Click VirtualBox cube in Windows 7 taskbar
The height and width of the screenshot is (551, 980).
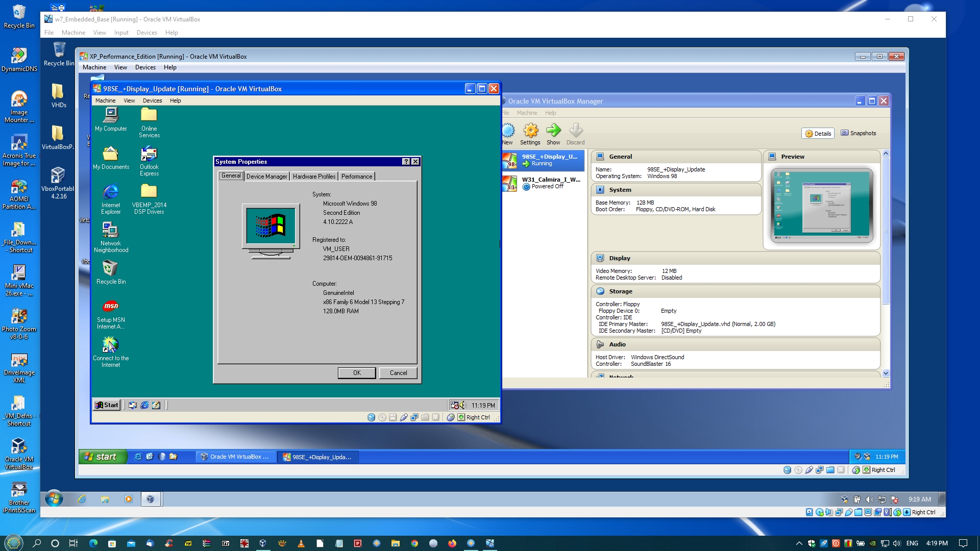tap(150, 499)
